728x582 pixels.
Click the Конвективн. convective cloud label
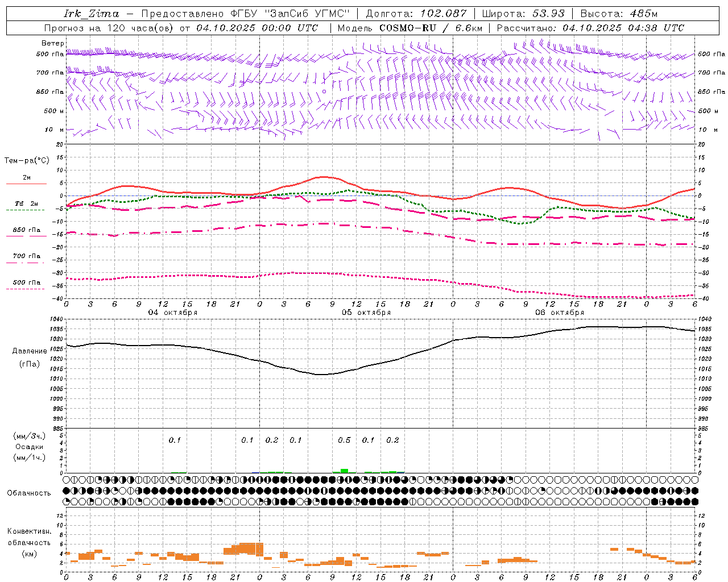tap(30, 531)
